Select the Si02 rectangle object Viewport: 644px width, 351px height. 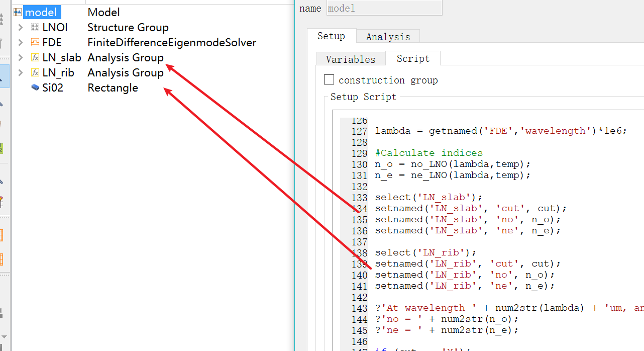coord(53,87)
